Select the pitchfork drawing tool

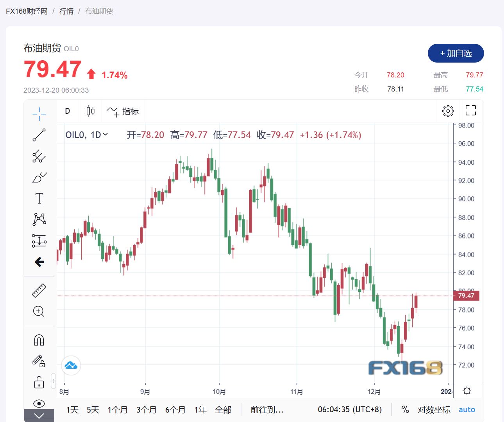[x=39, y=156]
